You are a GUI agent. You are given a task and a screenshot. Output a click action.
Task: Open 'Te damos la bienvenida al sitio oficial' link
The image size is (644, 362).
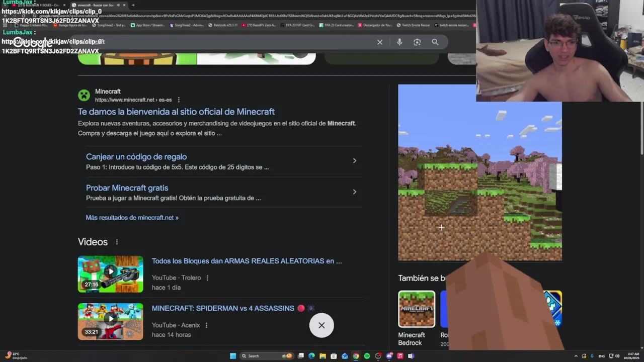point(176,112)
